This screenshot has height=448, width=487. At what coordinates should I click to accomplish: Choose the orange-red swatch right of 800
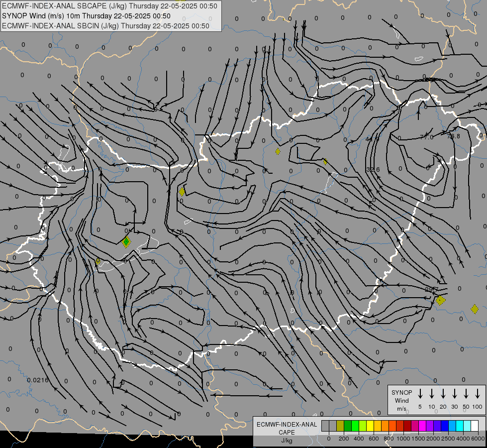point(393,426)
